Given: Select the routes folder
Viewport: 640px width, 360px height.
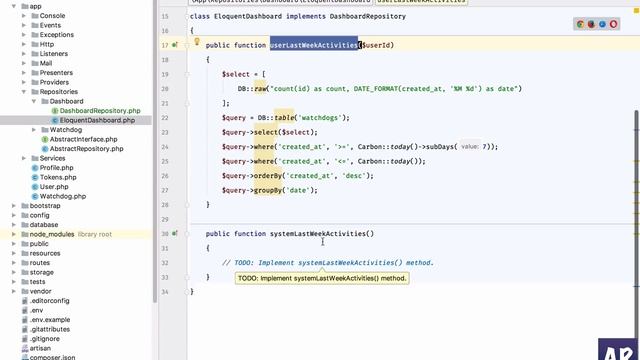Looking at the screenshot, I should tap(40, 263).
